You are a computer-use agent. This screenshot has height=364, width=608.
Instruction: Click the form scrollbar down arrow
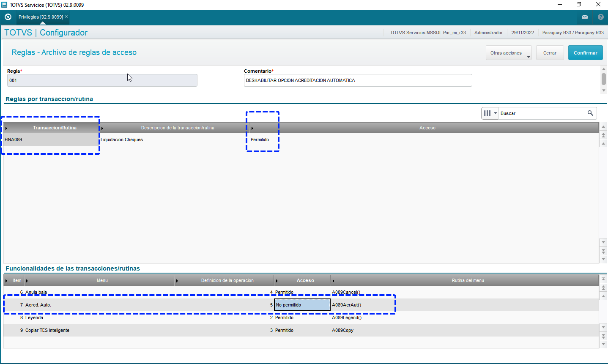604,90
